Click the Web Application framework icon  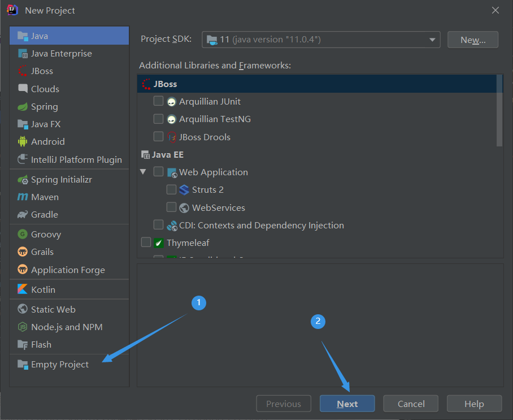point(172,172)
